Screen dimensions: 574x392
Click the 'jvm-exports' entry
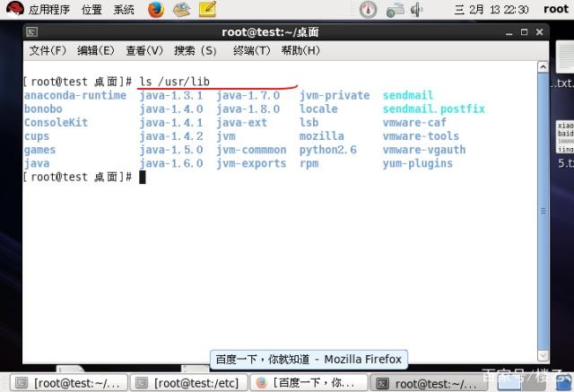click(251, 163)
